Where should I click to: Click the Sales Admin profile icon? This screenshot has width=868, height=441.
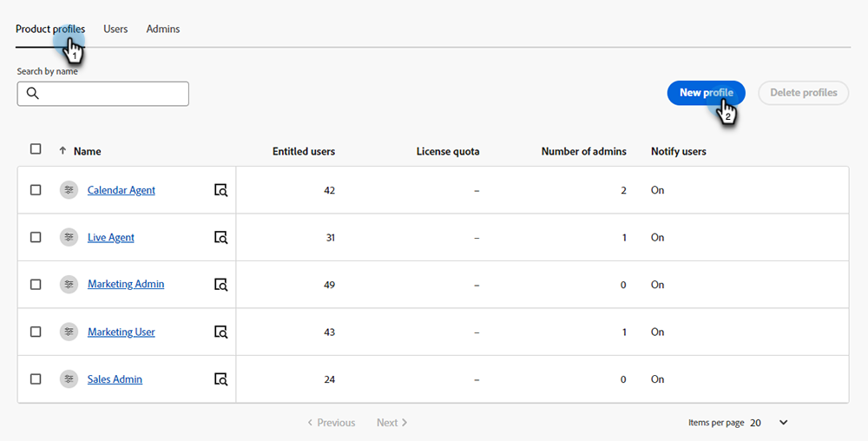69,379
